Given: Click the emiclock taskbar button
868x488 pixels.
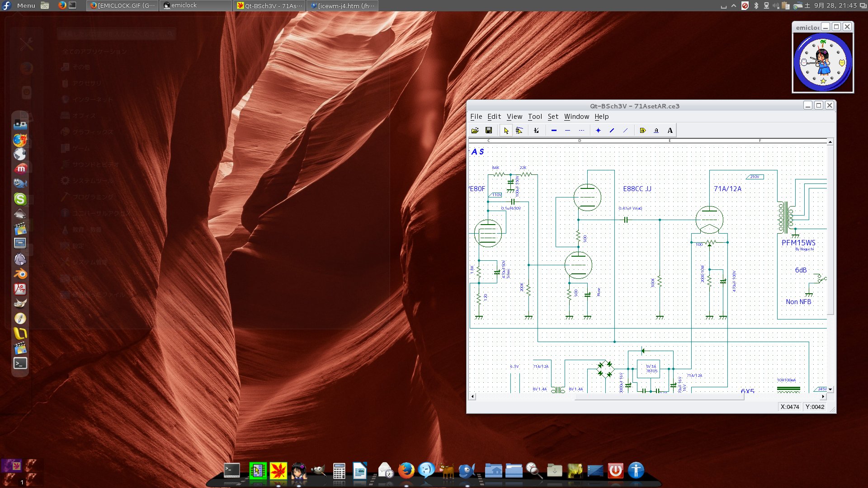Looking at the screenshot, I should pyautogui.click(x=195, y=5).
